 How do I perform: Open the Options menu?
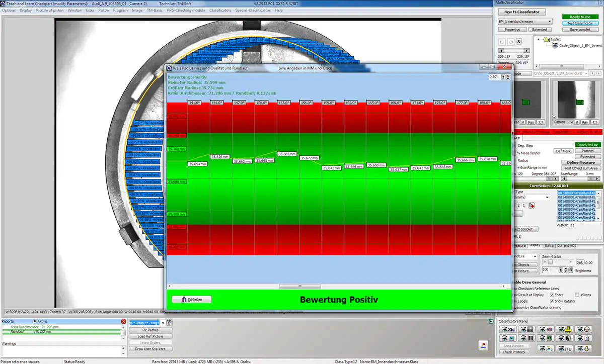tap(9, 10)
